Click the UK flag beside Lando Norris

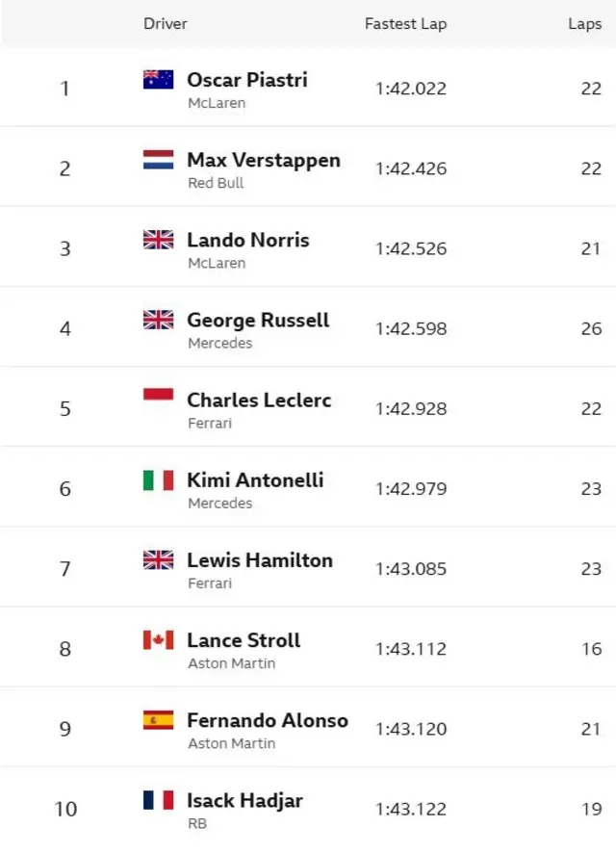158,240
